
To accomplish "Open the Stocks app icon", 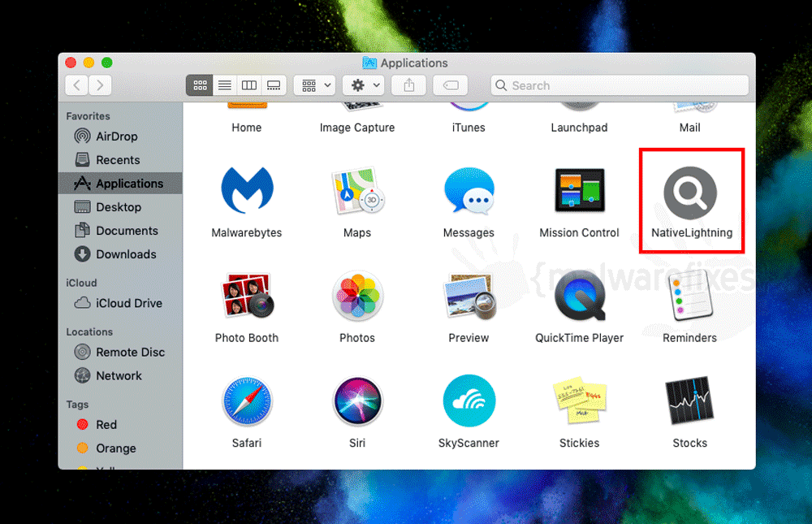I will [690, 401].
